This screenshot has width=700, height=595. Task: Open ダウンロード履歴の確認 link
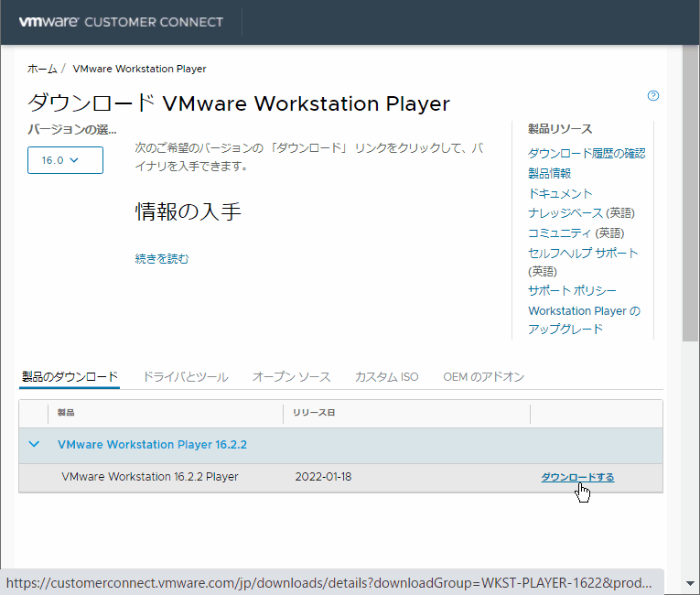pos(587,153)
